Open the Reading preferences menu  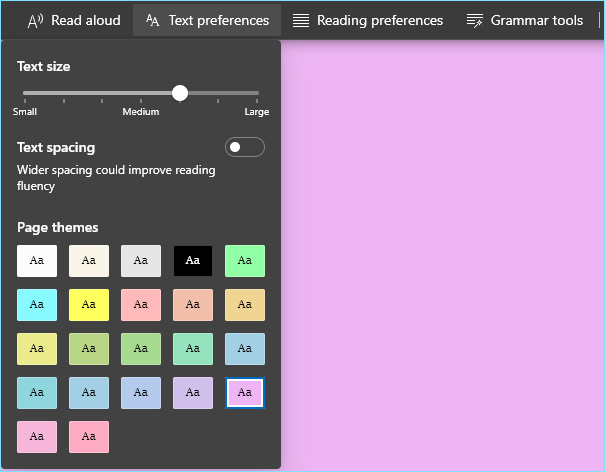pyautogui.click(x=368, y=20)
